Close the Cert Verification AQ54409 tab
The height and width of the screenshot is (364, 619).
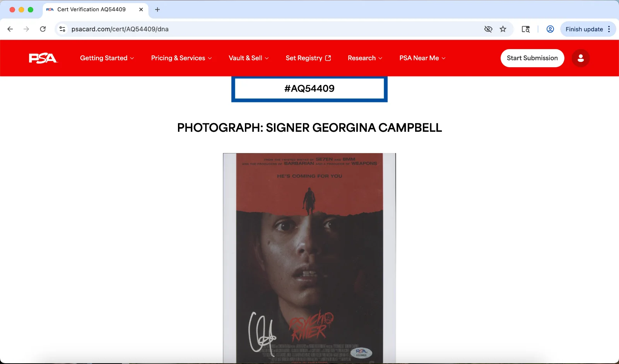coord(141,10)
